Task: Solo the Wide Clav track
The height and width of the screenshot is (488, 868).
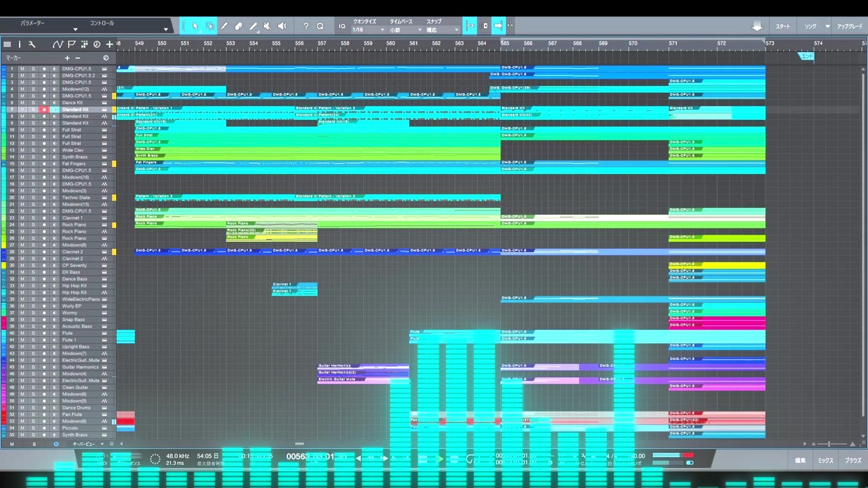Action: (33, 150)
